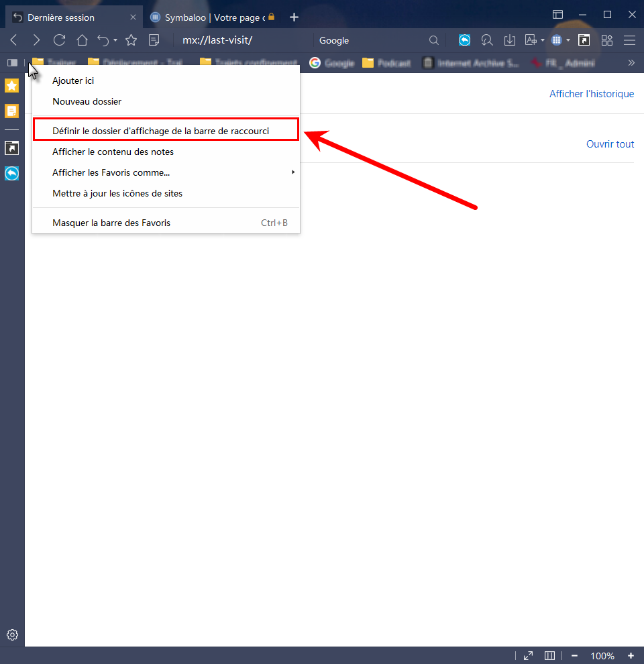The width and height of the screenshot is (644, 664).
Task: Click the translate icon
Action: [x=531, y=40]
